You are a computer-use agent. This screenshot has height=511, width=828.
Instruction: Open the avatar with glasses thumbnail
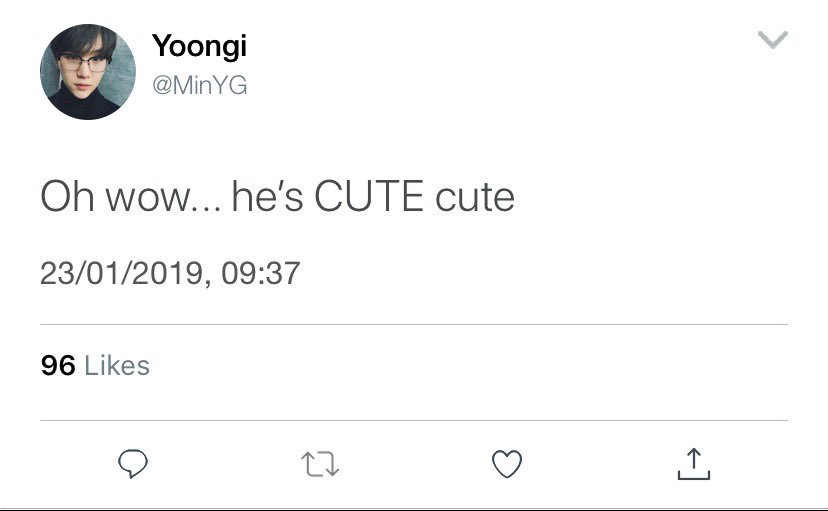coord(88,72)
